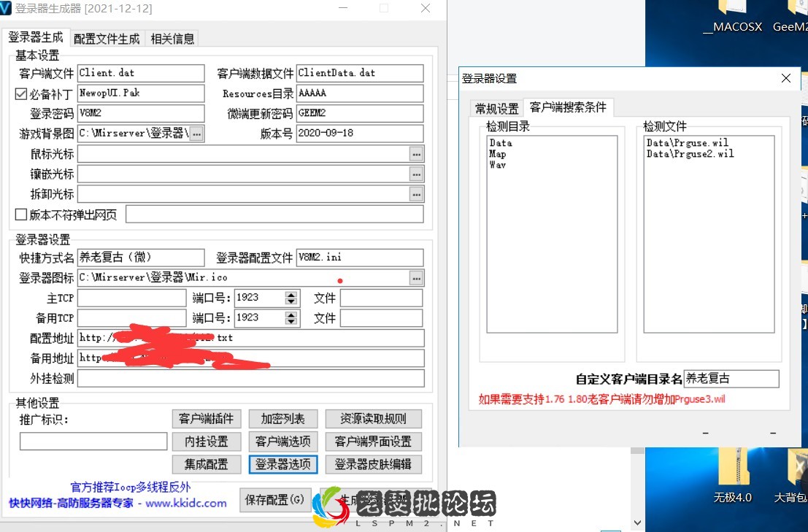Image resolution: width=808 pixels, height=532 pixels.
Task: Click browse button for 游戏背景图
Action: point(197,134)
